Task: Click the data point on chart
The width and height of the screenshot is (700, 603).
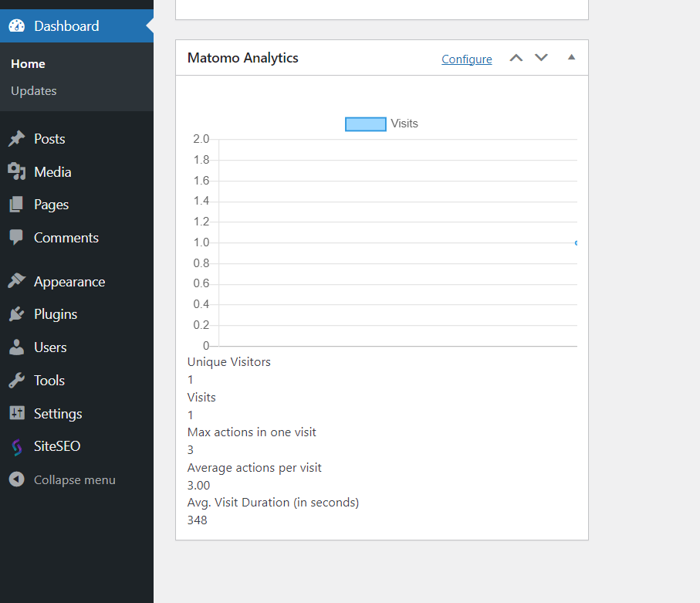Action: pos(577,242)
